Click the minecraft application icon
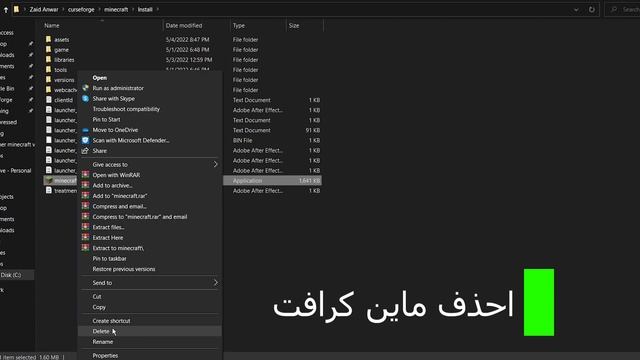 pos(49,180)
